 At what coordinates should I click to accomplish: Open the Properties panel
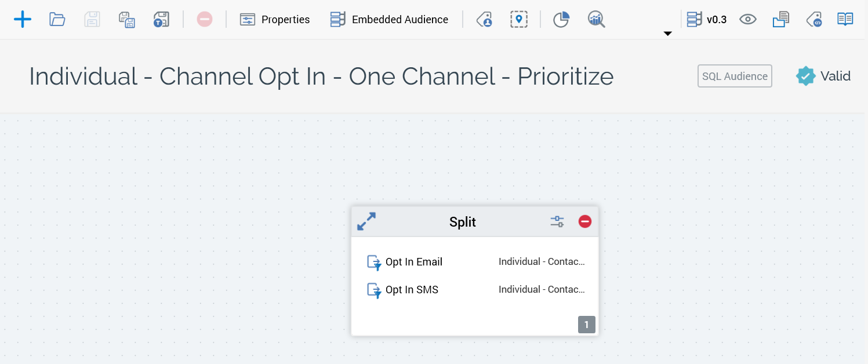tap(275, 19)
